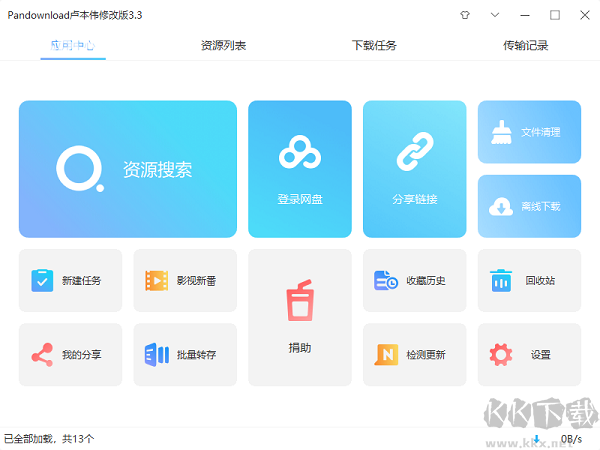
Task: Open the 传输记录 tab
Action: (x=526, y=46)
